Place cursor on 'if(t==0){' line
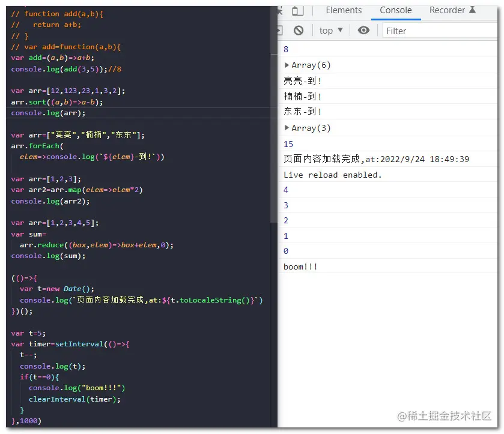This screenshot has width=504, height=434. (40, 377)
